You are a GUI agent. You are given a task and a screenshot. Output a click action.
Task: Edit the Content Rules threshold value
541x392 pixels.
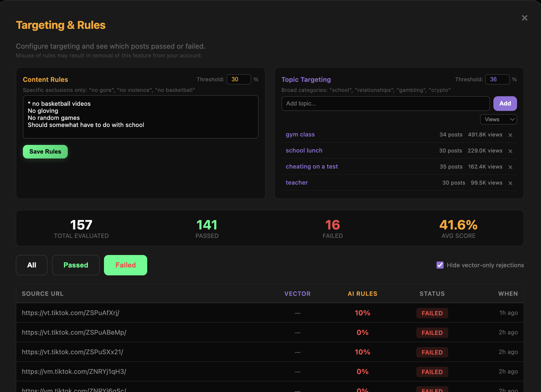[239, 79]
